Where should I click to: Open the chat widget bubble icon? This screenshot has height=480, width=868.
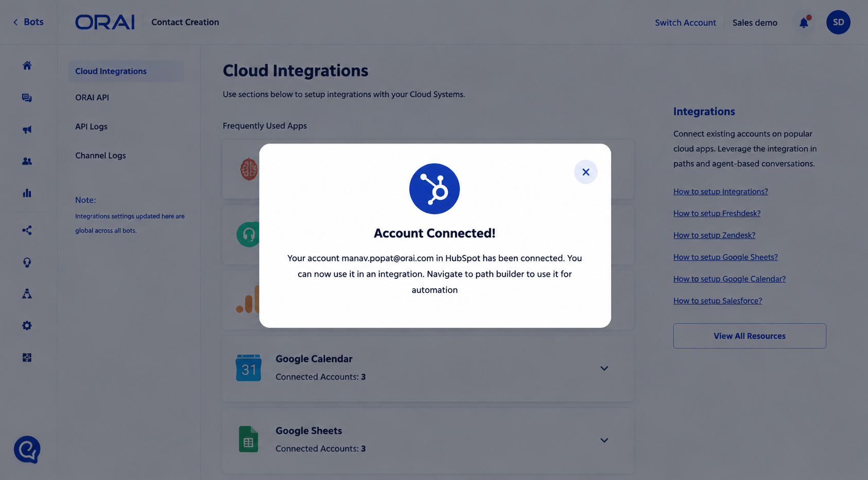click(x=27, y=450)
